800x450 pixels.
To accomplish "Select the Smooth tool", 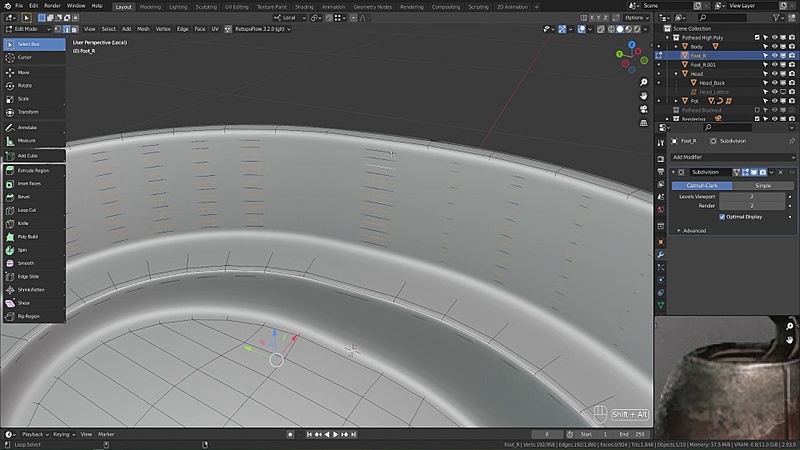I will coord(34,263).
